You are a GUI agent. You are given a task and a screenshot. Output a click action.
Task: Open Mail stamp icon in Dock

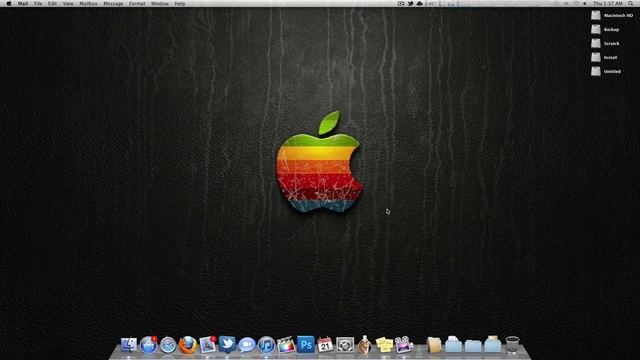tap(208, 344)
